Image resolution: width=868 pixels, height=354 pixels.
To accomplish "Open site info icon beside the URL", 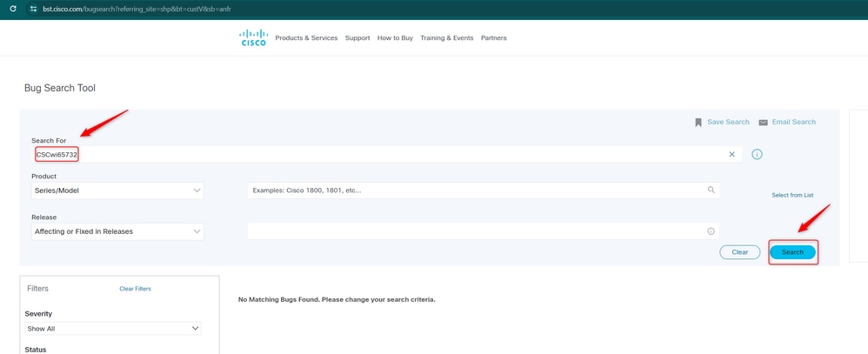I will pyautogui.click(x=33, y=9).
